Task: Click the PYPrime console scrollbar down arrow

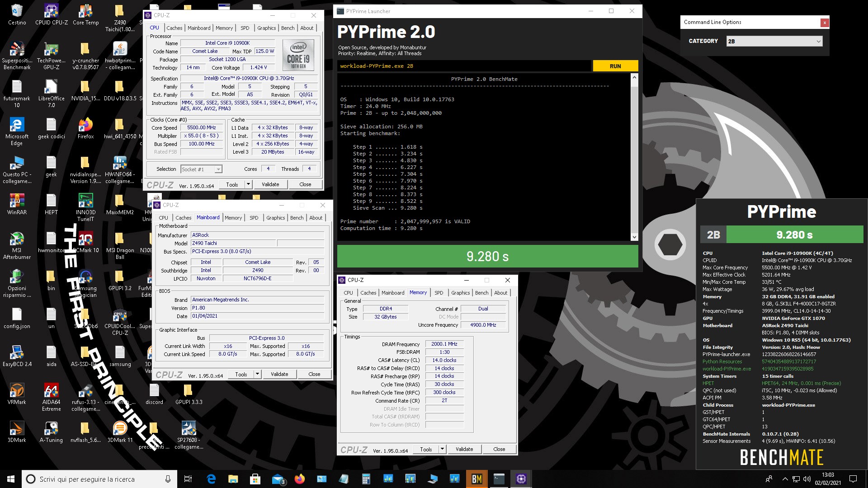Action: pos(634,237)
